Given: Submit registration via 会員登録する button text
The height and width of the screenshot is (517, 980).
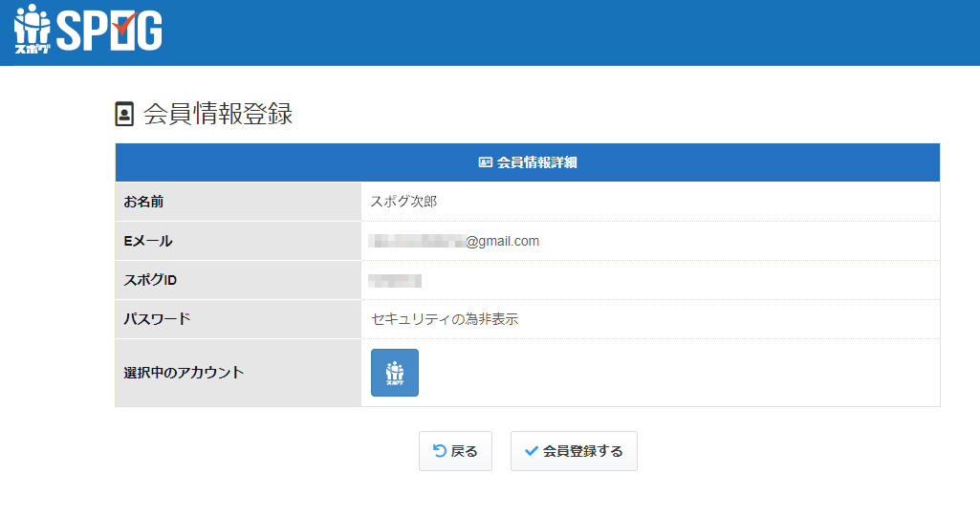Looking at the screenshot, I should point(583,451).
